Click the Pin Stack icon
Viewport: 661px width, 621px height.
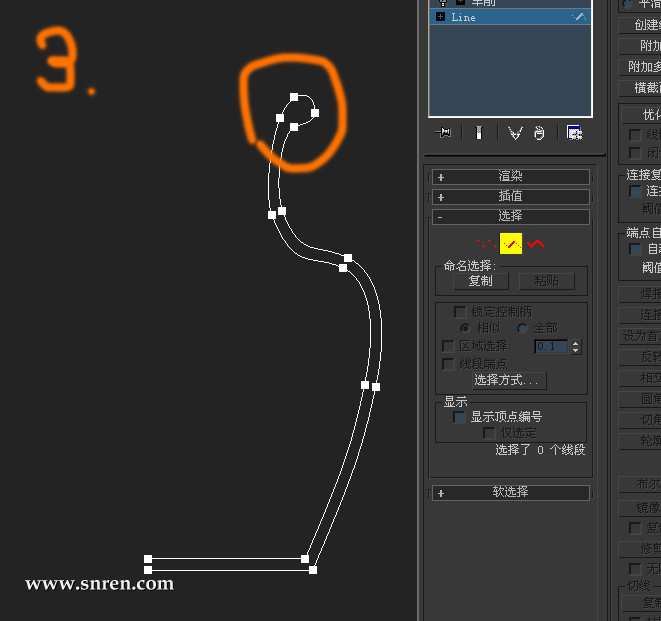pyautogui.click(x=443, y=133)
